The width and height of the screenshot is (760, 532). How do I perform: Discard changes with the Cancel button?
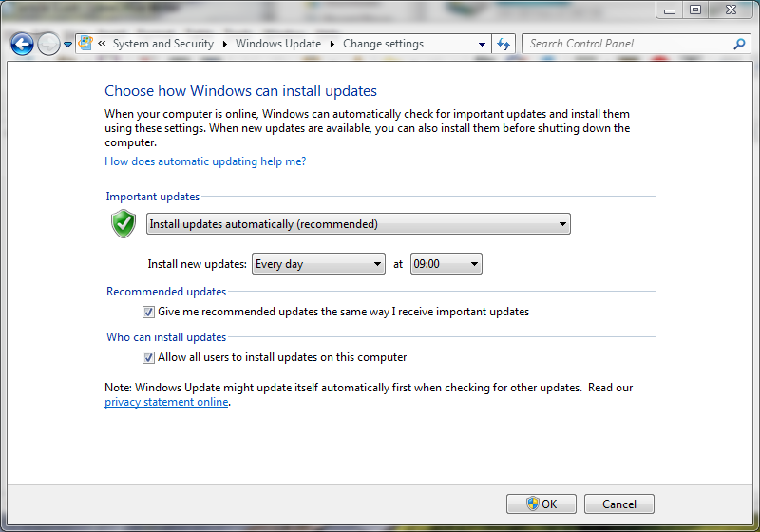619,503
